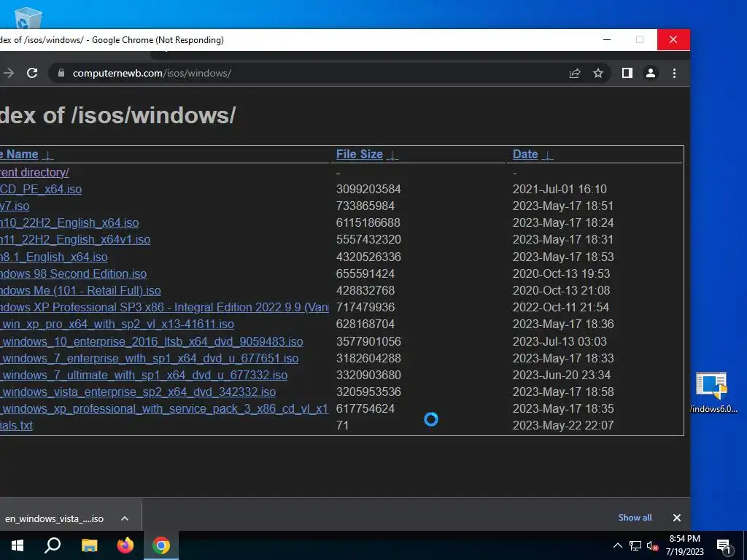The height and width of the screenshot is (560, 747).
Task: Bookmark this page with star icon
Action: click(x=598, y=73)
